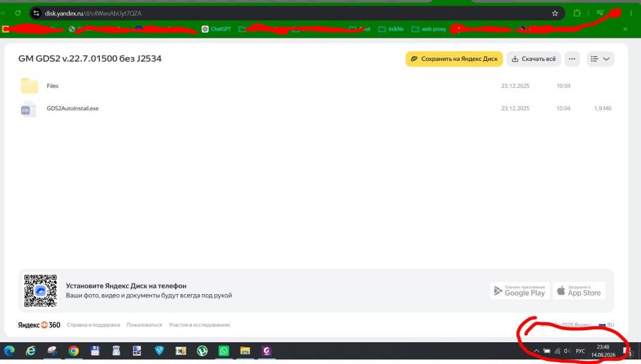The width and height of the screenshot is (641, 364).
Task: Open the floppy disk taskbar app
Action: [95, 351]
